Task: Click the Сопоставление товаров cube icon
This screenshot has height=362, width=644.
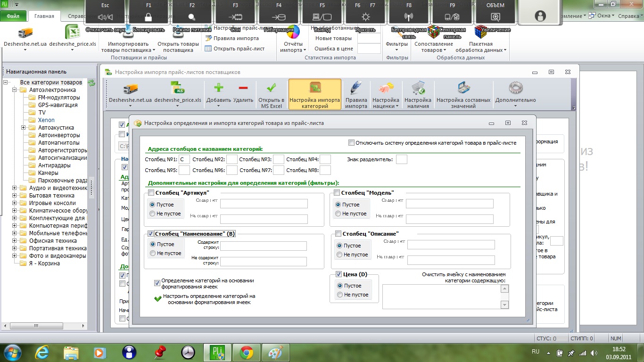Action: tap(434, 33)
